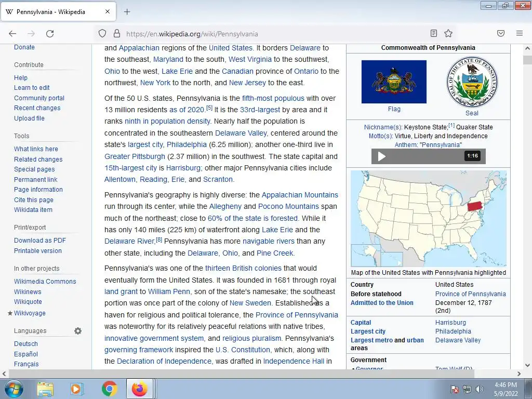Select the Pennsylvania - Wikipedia tab
The height and width of the screenshot is (399, 532).
(x=58, y=11)
